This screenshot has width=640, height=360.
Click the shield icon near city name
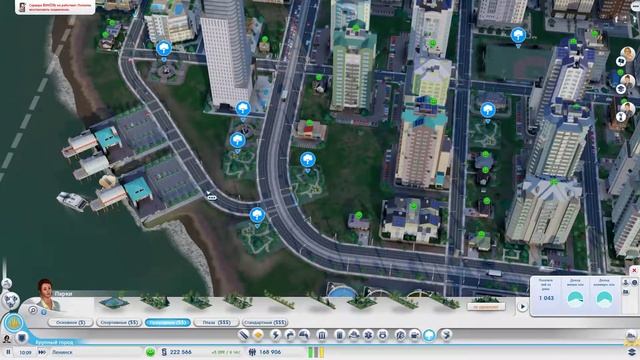pos(22,338)
